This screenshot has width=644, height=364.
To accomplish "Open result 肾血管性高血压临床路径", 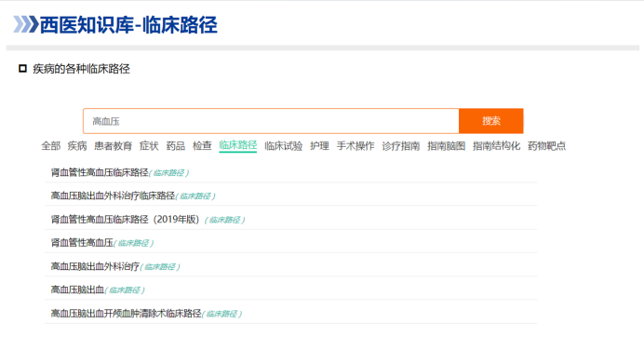I will pos(100,172).
